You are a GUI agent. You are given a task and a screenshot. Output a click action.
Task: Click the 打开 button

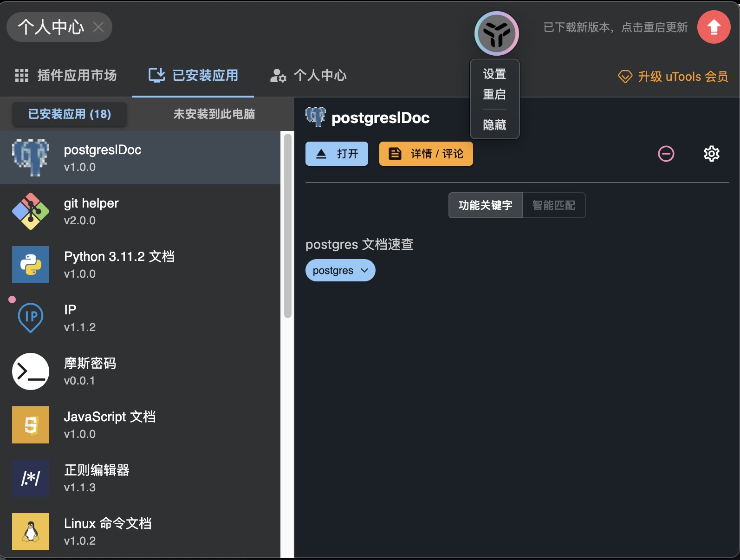tap(337, 154)
